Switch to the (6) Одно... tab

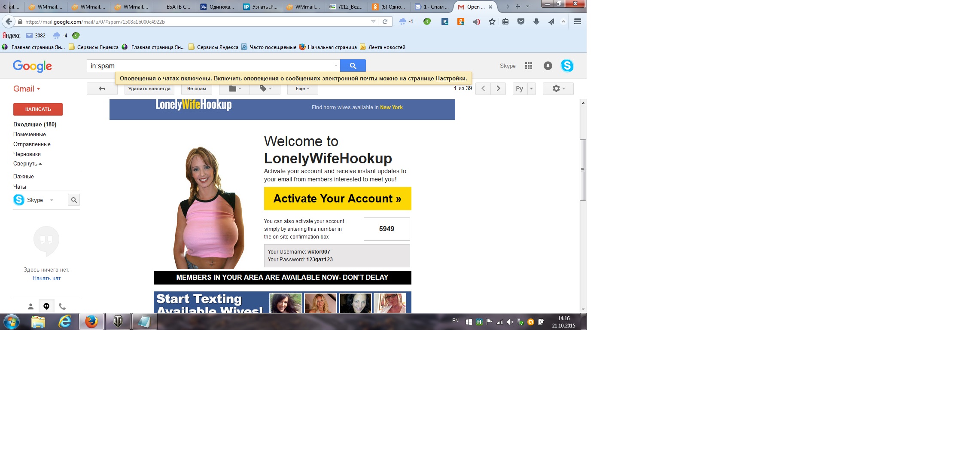[389, 7]
